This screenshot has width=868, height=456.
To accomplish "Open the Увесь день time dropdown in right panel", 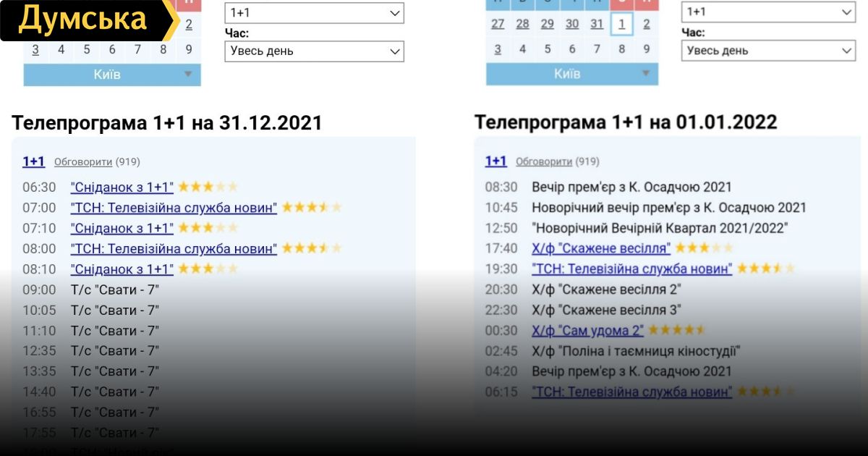I will pyautogui.click(x=767, y=51).
